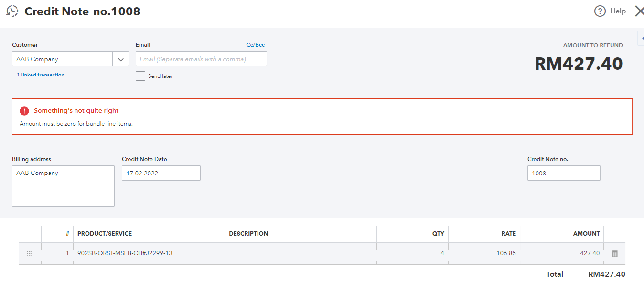Edit the Credit Note no. field
Image resolution: width=644 pixels, height=283 pixels.
(564, 174)
